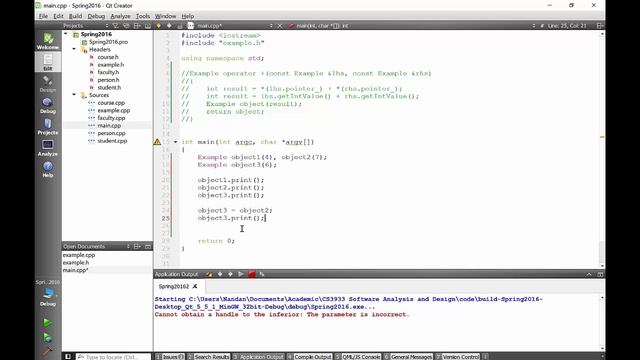Open the Debug kit selector
Screen dimensions: 640x360
pos(48,294)
